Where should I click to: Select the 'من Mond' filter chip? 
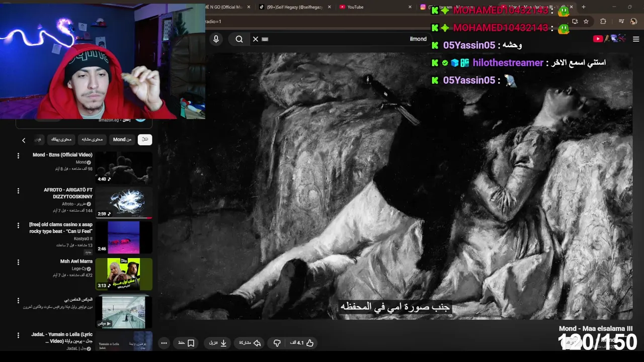click(122, 139)
